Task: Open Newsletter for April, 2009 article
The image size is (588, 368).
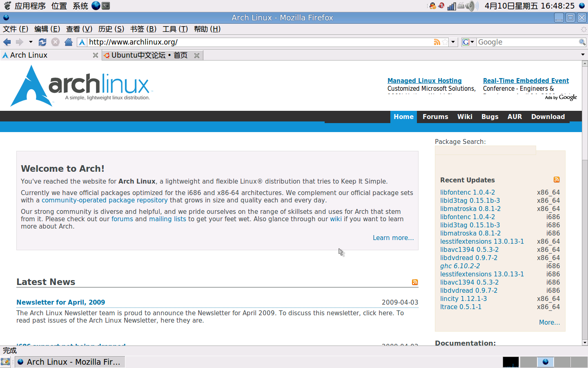Action: pos(61,302)
